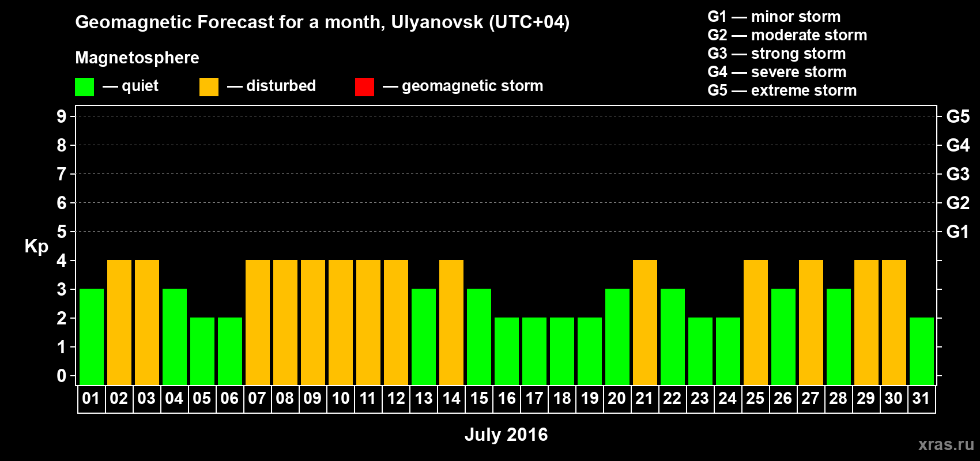The width and height of the screenshot is (980, 461).
Task: Click the chart title text
Action: pos(322,22)
